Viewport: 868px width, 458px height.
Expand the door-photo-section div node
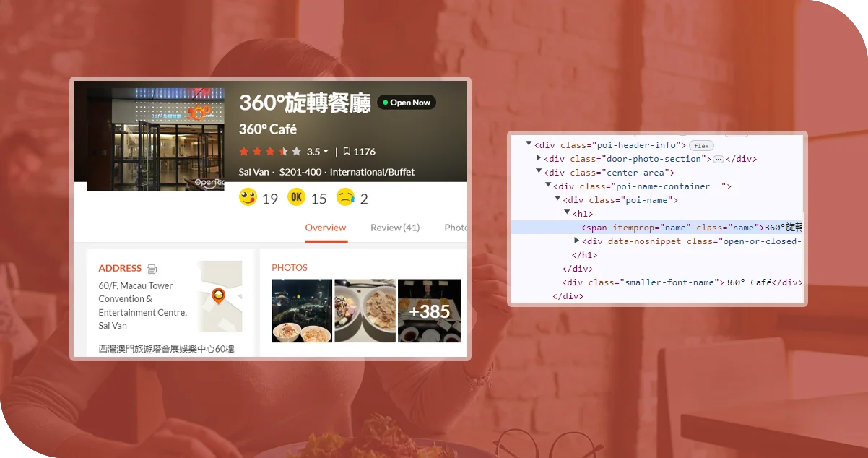539,158
